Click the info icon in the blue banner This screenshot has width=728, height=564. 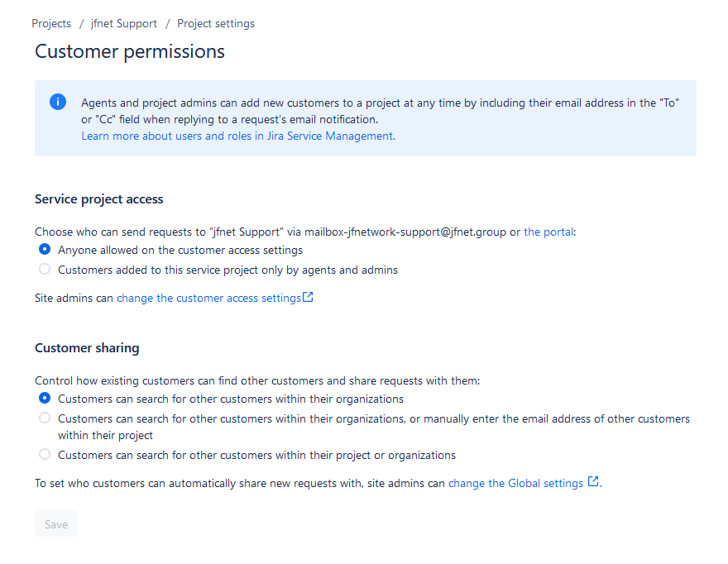coord(57,102)
